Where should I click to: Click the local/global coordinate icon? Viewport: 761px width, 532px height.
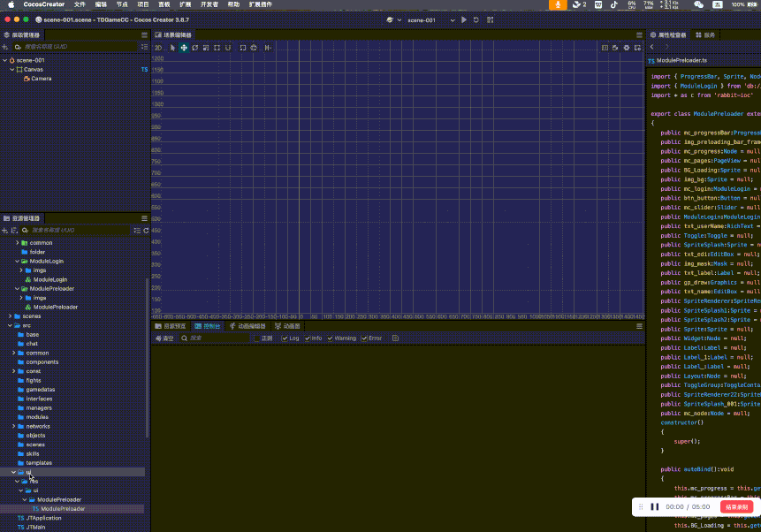[254, 48]
